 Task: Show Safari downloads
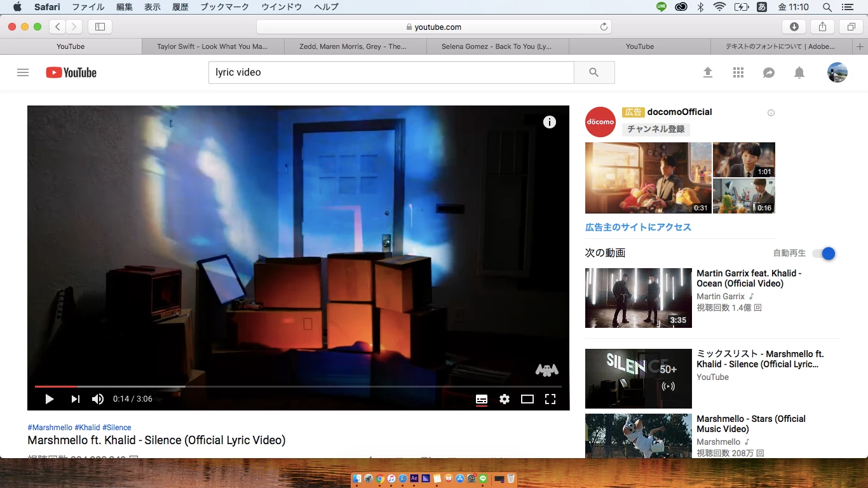pyautogui.click(x=794, y=27)
